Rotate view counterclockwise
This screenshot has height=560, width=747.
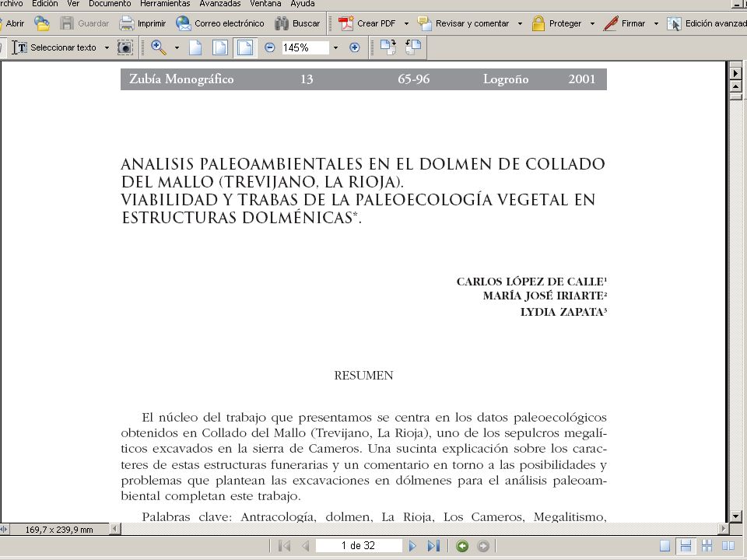point(413,47)
